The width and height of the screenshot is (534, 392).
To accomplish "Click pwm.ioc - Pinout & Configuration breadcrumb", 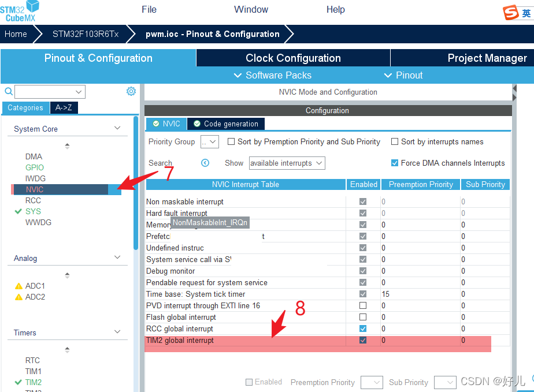I will [213, 34].
